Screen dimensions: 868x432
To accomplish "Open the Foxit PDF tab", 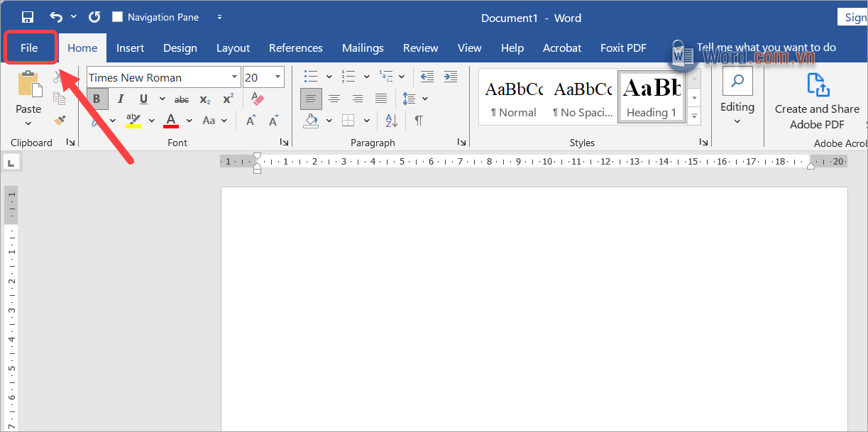I will pyautogui.click(x=623, y=48).
